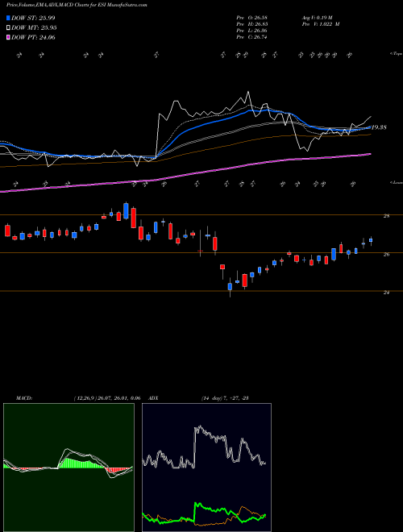Click the 'Pre O: 26.58' value

(251, 18)
